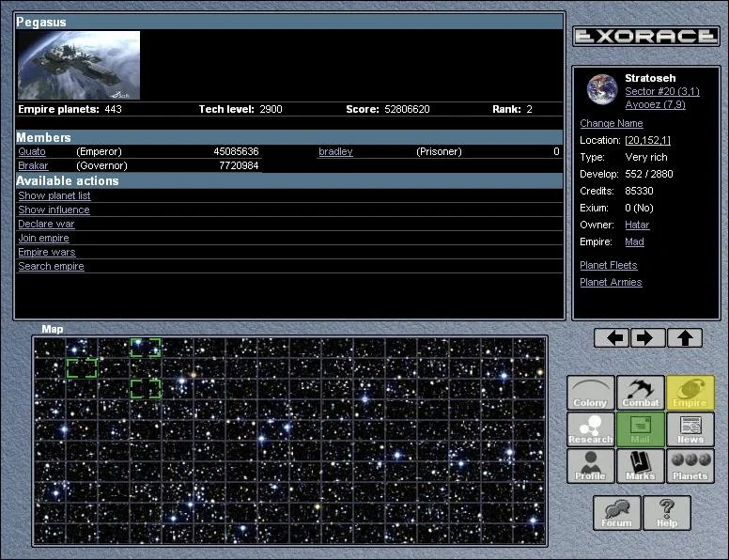The width and height of the screenshot is (729, 560).
Task: Open the Marks book icon
Action: 641,466
